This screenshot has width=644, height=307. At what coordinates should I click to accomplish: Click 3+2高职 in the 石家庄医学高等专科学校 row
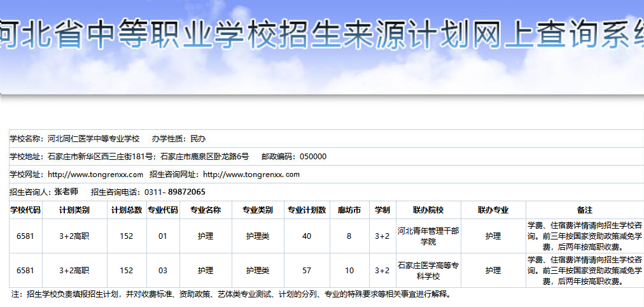click(74, 271)
